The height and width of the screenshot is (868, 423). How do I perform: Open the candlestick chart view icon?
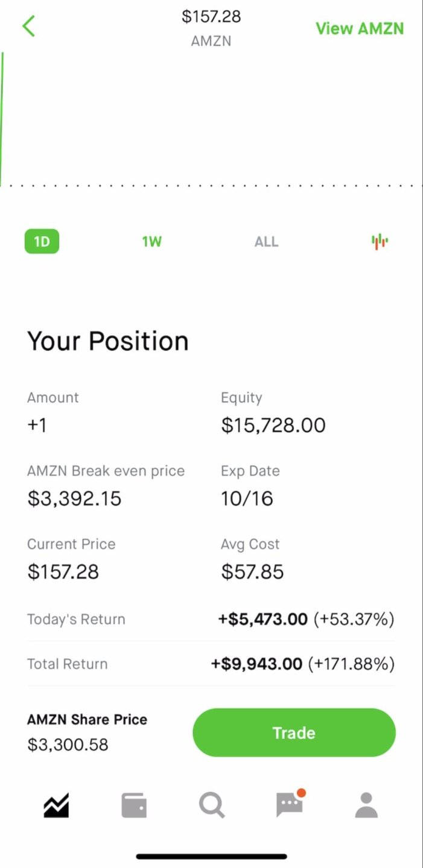[x=380, y=242]
